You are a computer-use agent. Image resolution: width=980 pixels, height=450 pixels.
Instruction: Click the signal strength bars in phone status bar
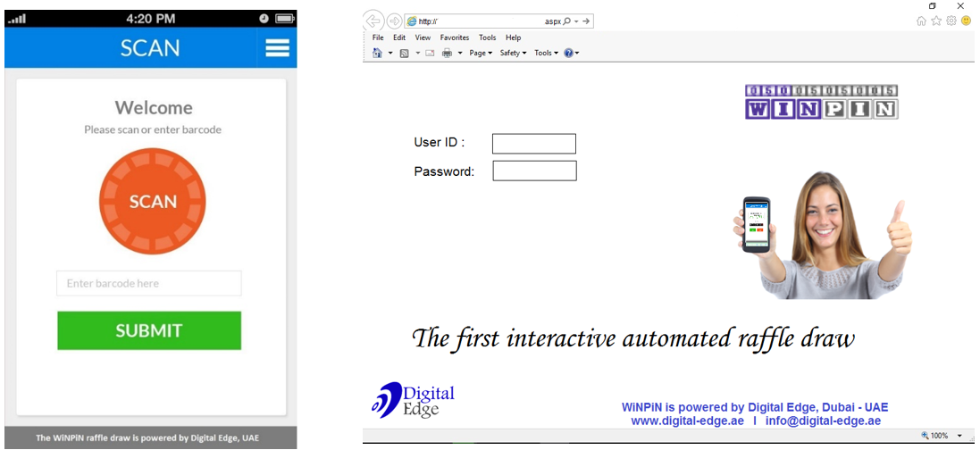(x=17, y=19)
